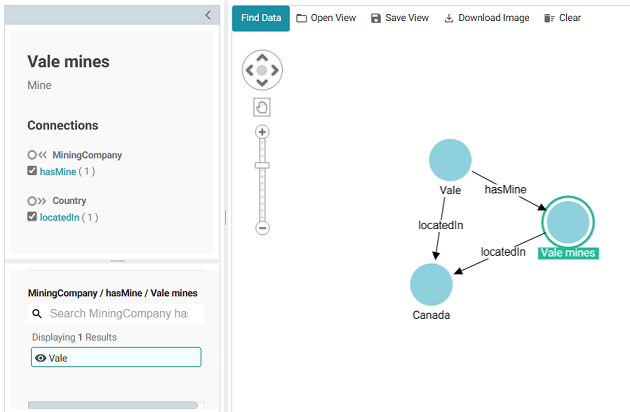Click the pan down arrow
This screenshot has height=412, width=630.
[262, 84]
